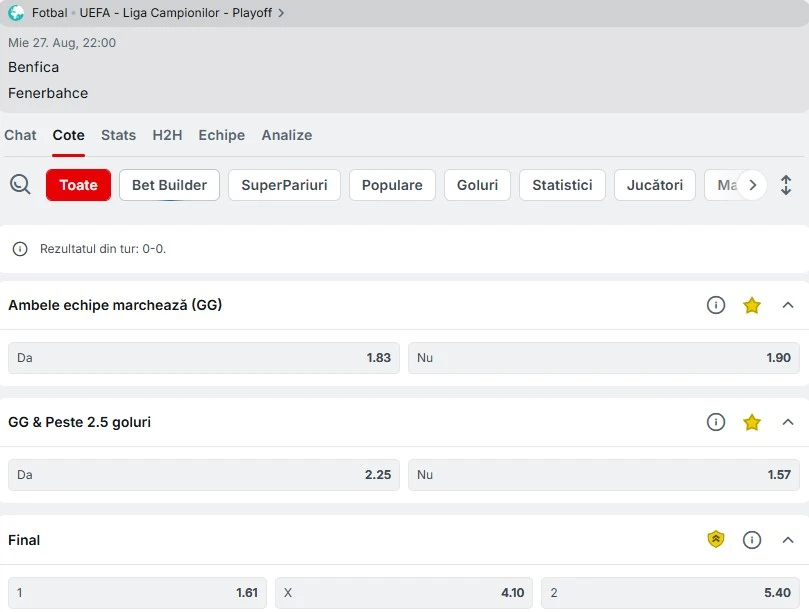This screenshot has height=612, width=809.
Task: Select the Bet Builder filter
Action: (169, 185)
